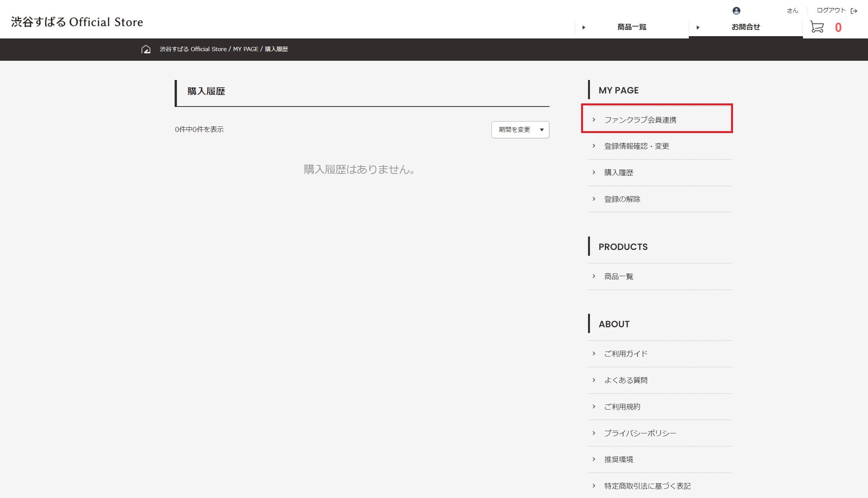
Task: Click the arrow beside 商品一覧 header
Action: point(584,27)
